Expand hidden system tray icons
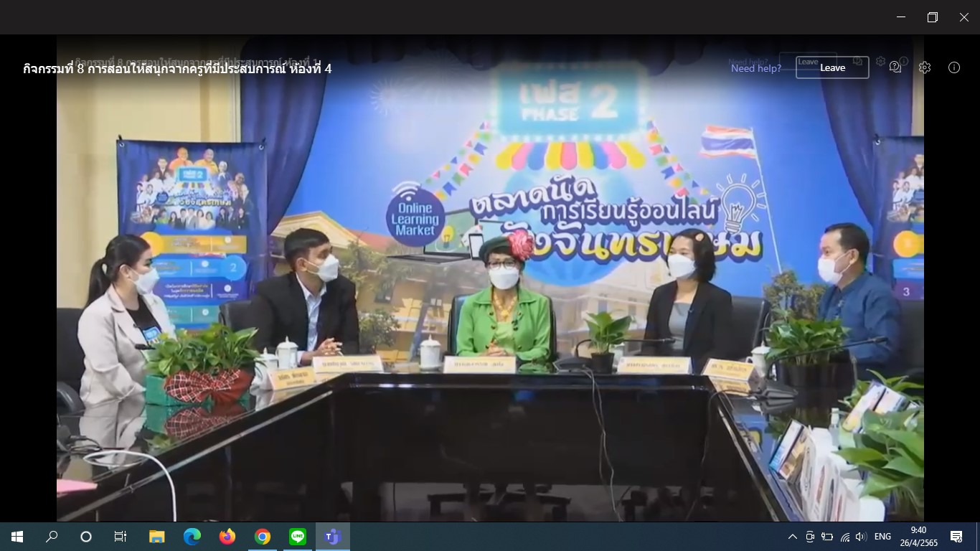Screen dimensions: 980x551 coord(792,537)
